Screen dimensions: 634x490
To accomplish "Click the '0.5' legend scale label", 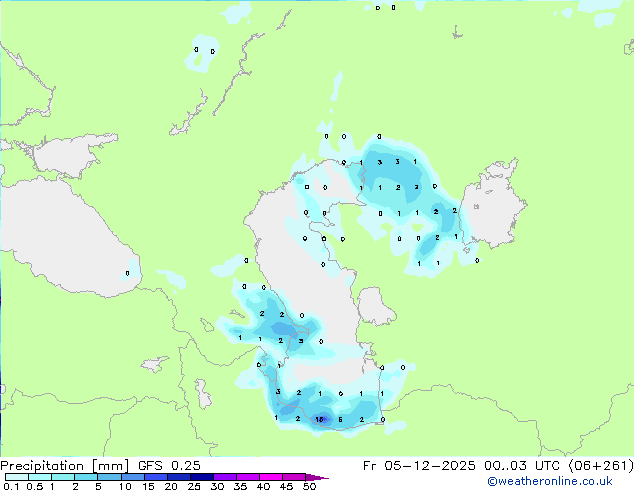I will tap(35, 486).
